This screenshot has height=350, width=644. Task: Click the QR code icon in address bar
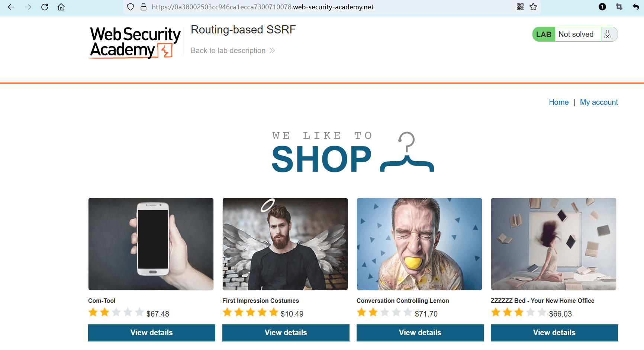coord(520,7)
